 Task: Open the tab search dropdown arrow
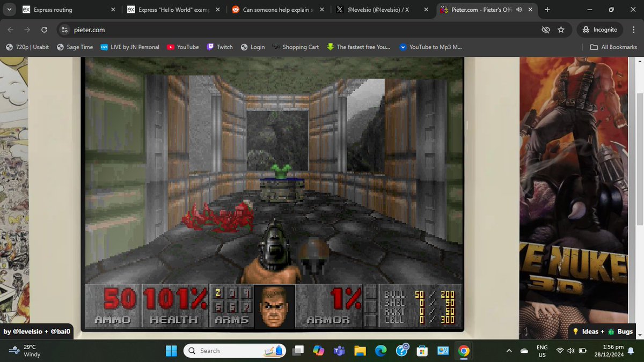[x=9, y=10]
